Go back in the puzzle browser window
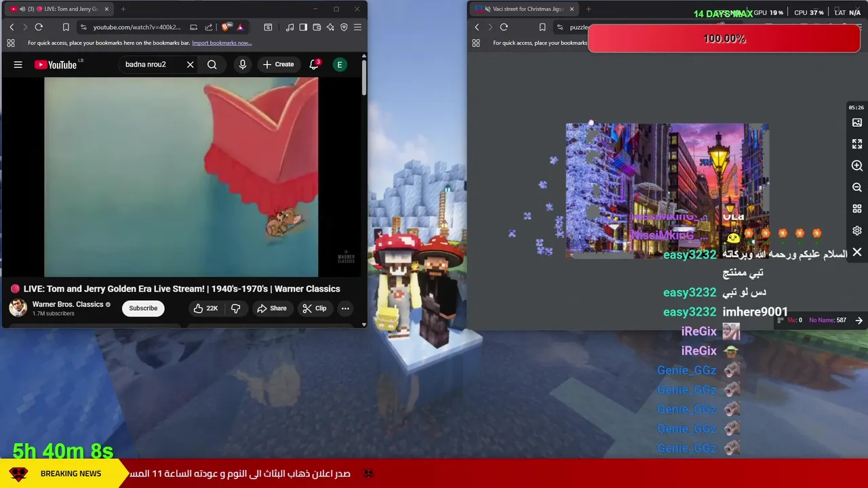Viewport: 868px width, 488px height. [477, 27]
